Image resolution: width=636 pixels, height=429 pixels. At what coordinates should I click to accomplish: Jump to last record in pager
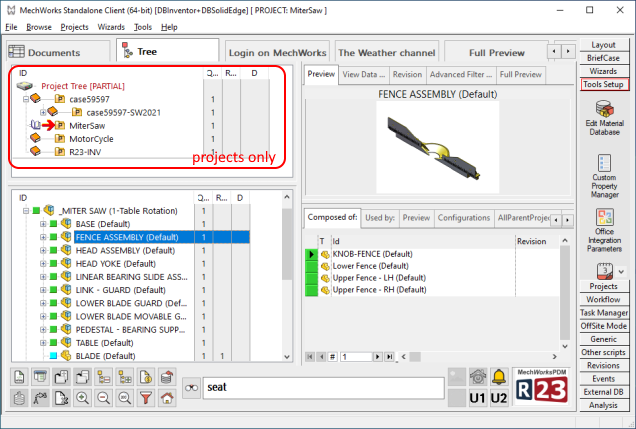point(389,357)
